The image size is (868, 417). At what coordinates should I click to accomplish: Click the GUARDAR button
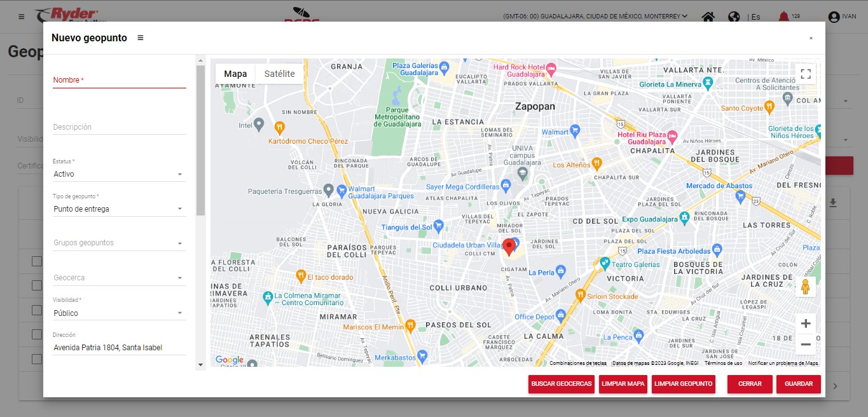click(x=798, y=384)
